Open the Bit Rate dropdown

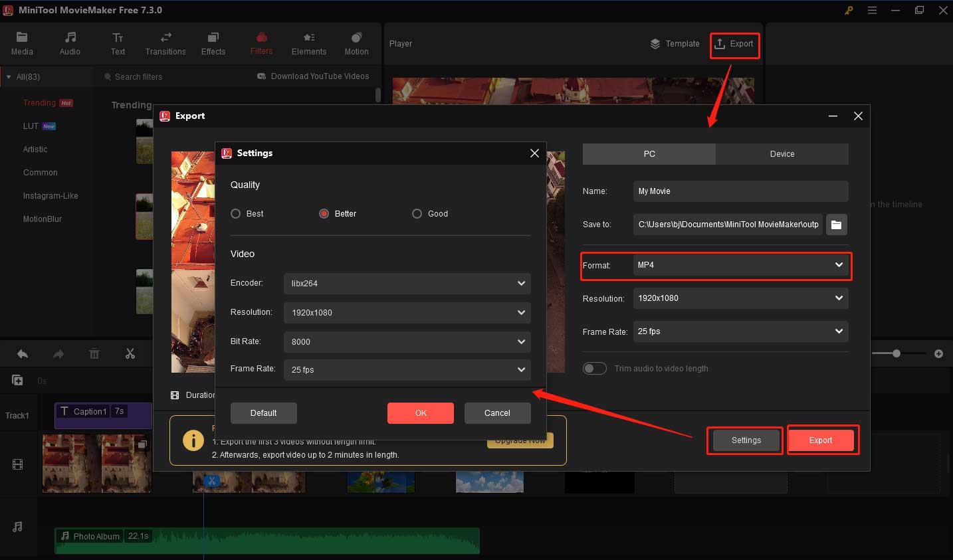pos(407,342)
